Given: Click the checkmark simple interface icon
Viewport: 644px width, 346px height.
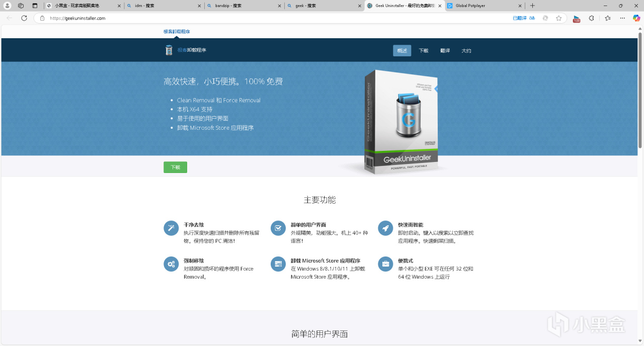Looking at the screenshot, I should (x=278, y=228).
